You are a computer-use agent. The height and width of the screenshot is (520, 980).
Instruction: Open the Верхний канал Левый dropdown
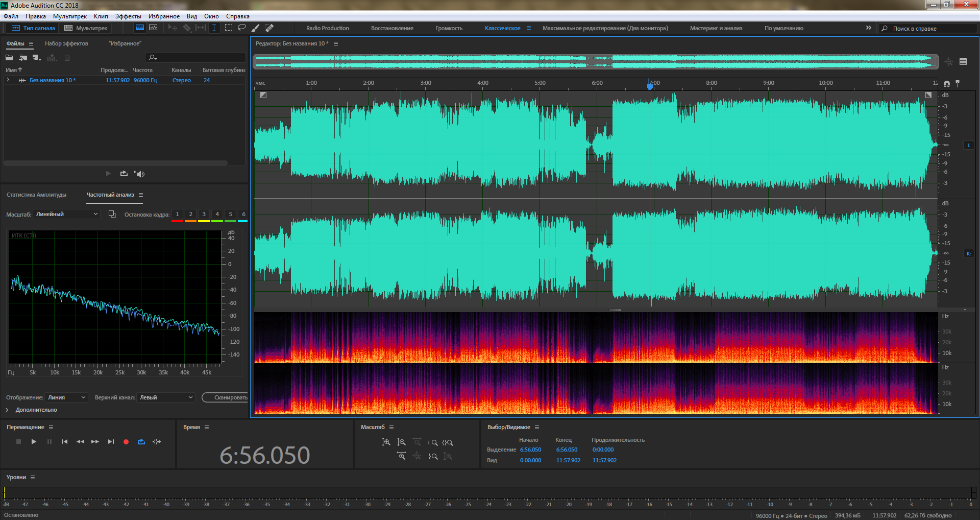click(166, 397)
